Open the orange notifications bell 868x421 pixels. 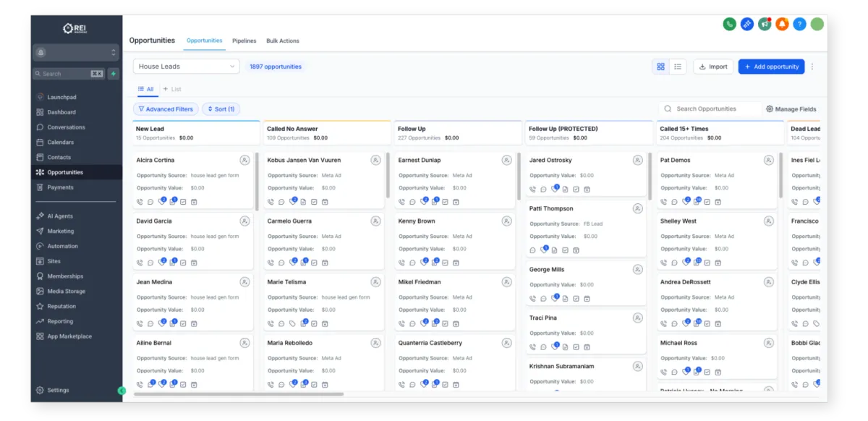click(x=782, y=24)
